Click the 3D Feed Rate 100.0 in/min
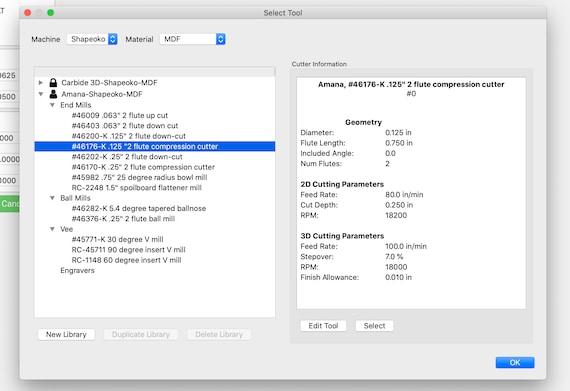 pyautogui.click(x=406, y=246)
